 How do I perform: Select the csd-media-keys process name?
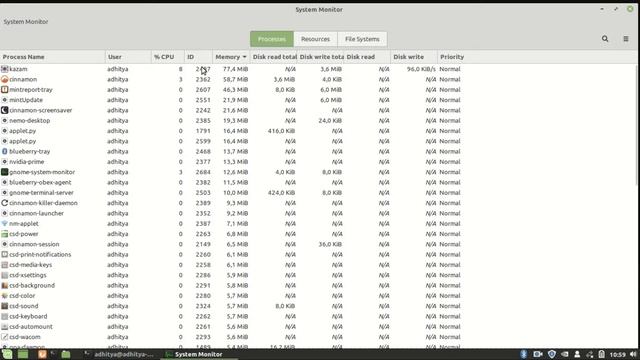[x=31, y=264]
